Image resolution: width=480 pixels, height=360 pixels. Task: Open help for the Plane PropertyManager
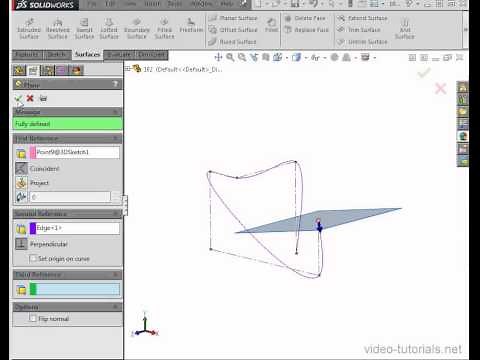click(x=115, y=84)
